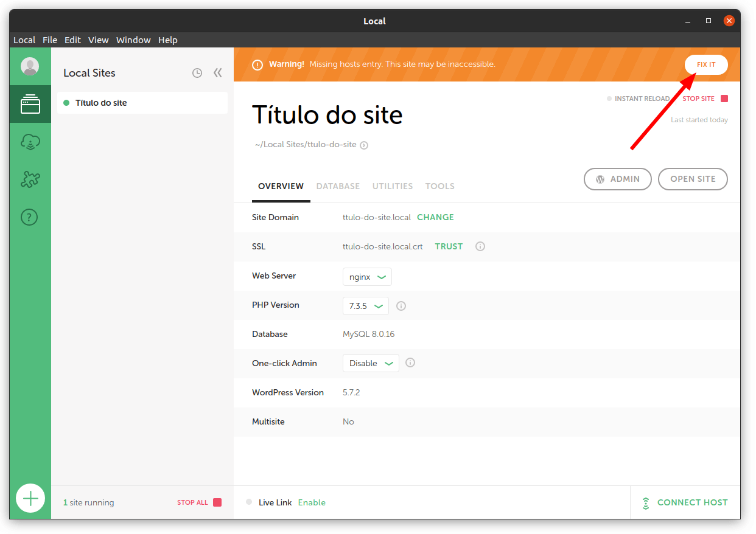Toggle Instant Reload
Viewport: 756px width, 534px height.
point(638,99)
